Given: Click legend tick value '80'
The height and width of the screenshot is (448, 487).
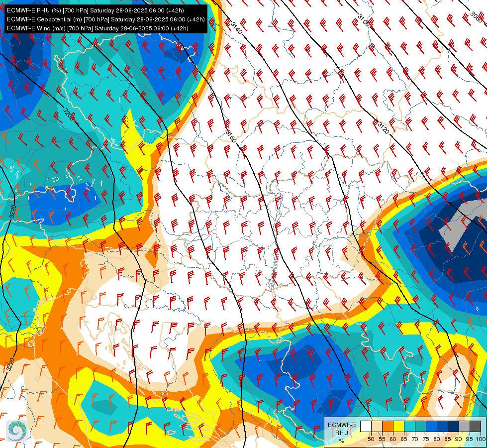Looking at the screenshot, I should pos(437,440).
